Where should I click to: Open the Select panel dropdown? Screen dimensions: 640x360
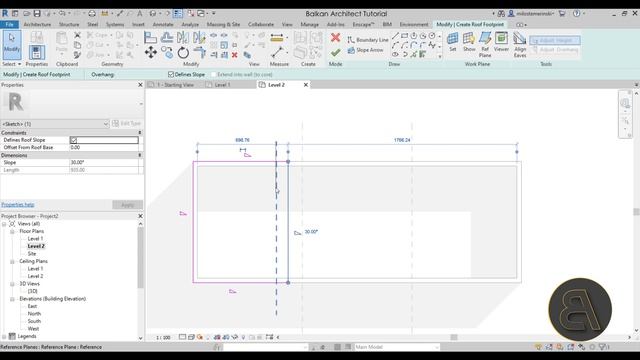point(11,64)
